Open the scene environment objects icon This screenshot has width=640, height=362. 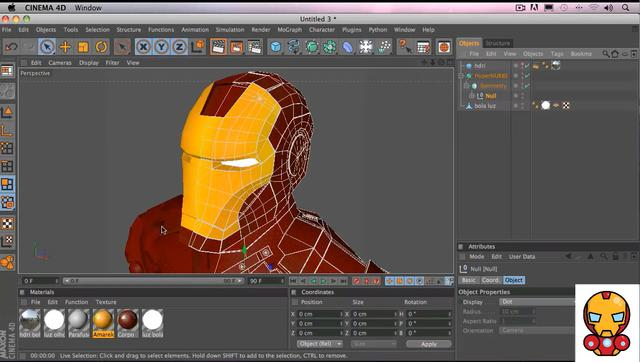(366, 47)
